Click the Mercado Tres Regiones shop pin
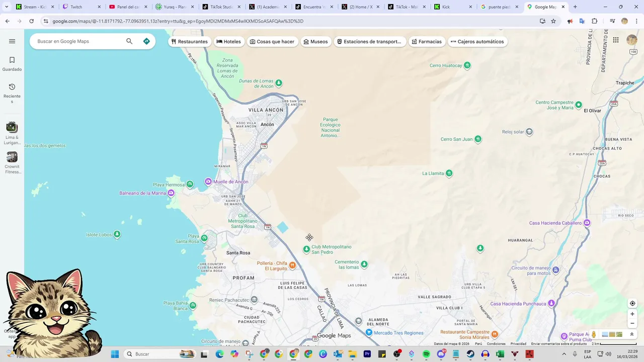 (x=369, y=333)
